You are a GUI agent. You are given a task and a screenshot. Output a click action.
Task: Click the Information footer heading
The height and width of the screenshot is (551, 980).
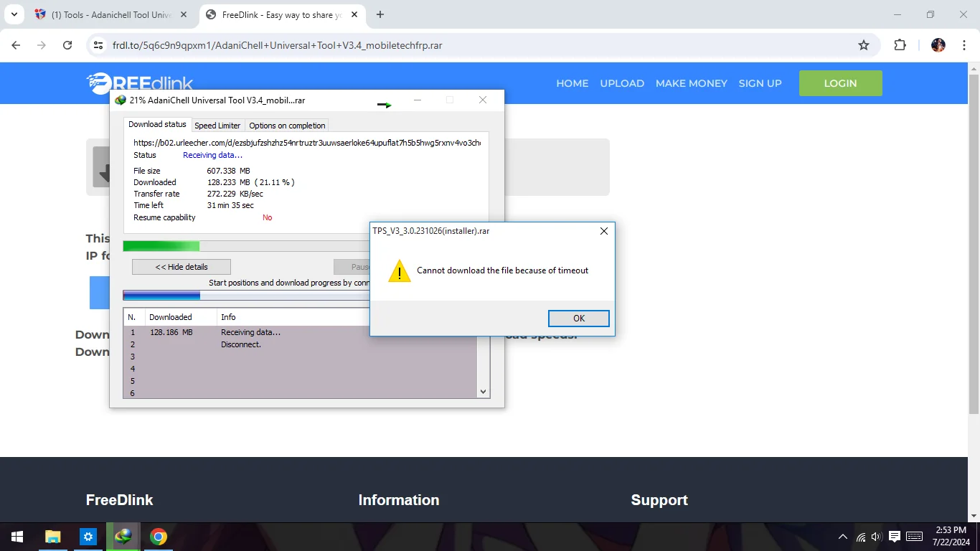399,500
